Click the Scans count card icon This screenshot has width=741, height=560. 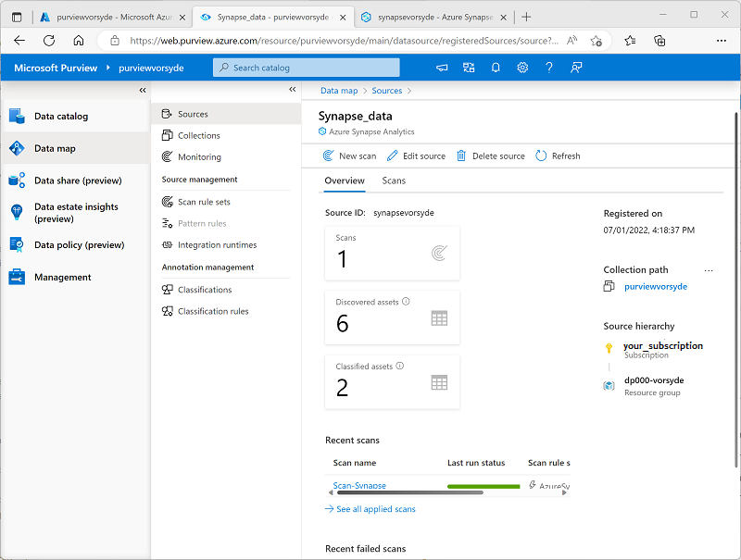[439, 253]
